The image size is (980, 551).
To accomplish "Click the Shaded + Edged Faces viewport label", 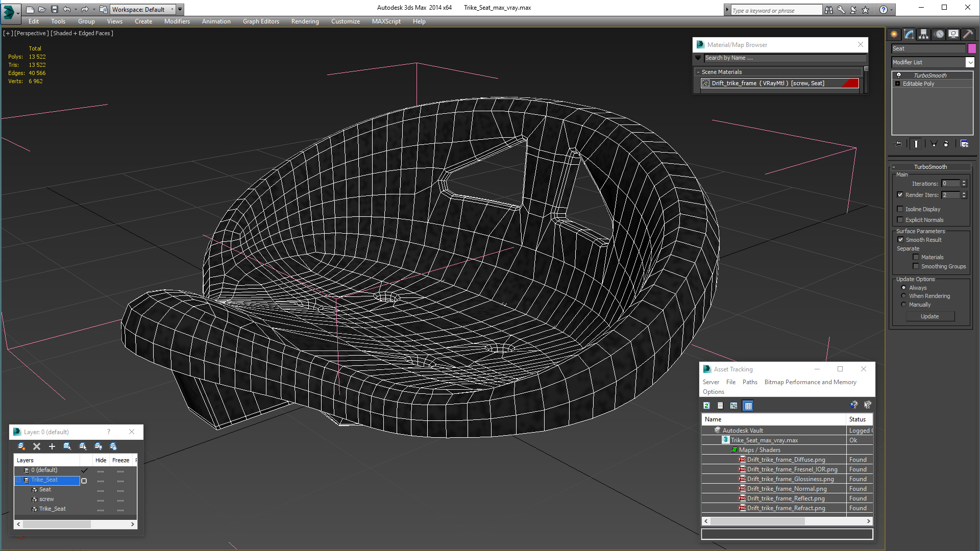I will pyautogui.click(x=82, y=33).
